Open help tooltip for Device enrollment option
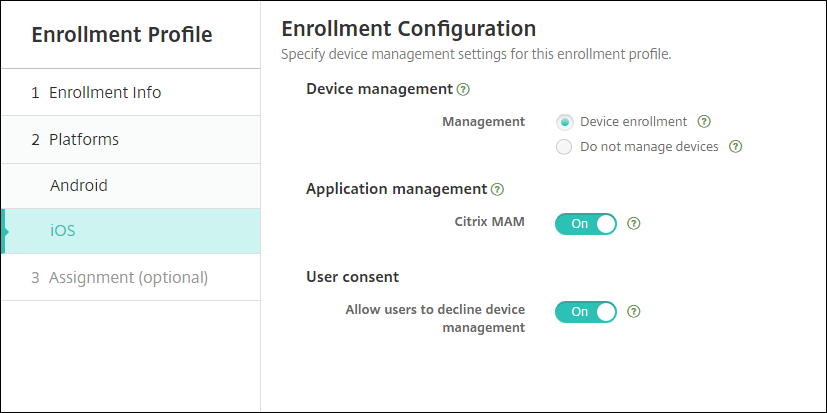This screenshot has height=413, width=827. click(x=704, y=122)
